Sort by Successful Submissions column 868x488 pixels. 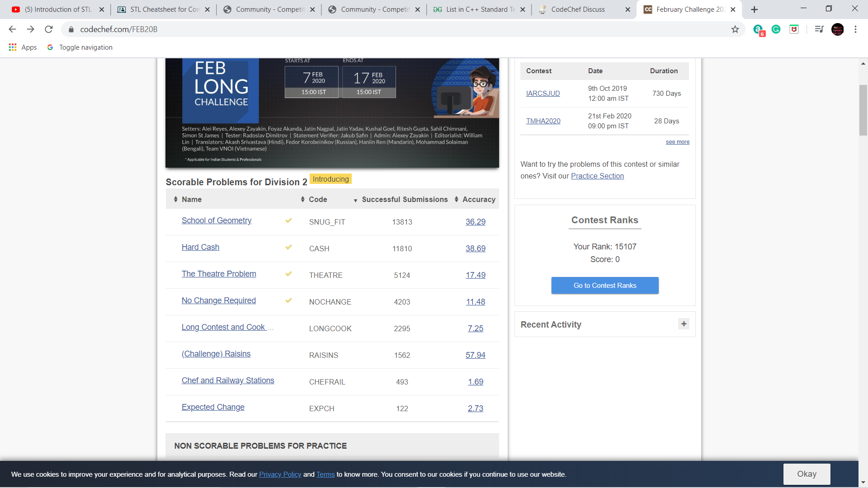(404, 199)
